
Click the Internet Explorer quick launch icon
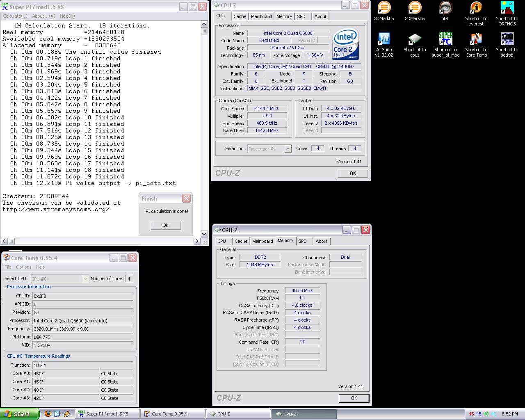57,414
